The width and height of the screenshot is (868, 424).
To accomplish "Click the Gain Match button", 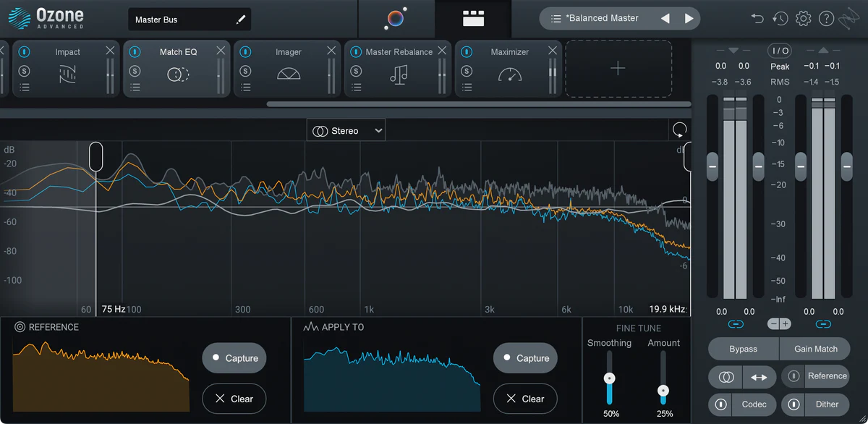I will tap(815, 349).
